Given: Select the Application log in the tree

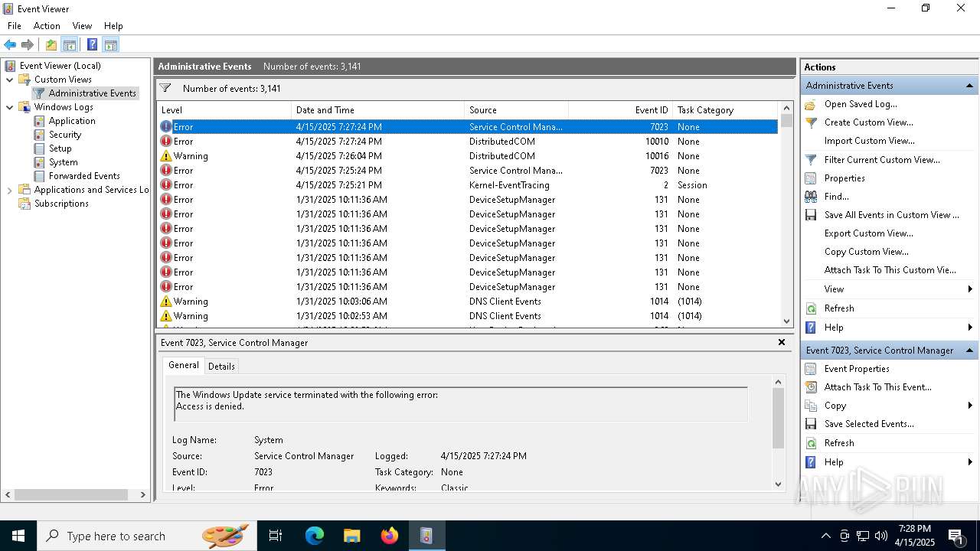Looking at the screenshot, I should [x=72, y=121].
